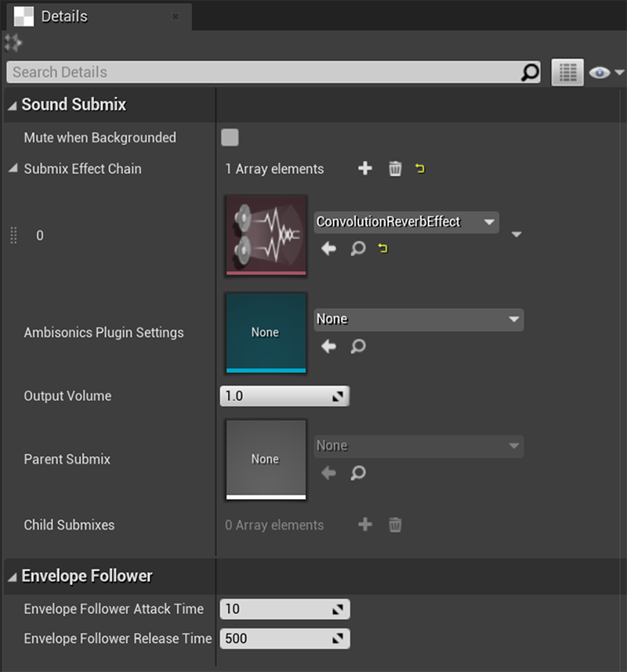Reset ConvolutionReverbEffect element to default value
The height and width of the screenshot is (672, 627).
(x=382, y=248)
